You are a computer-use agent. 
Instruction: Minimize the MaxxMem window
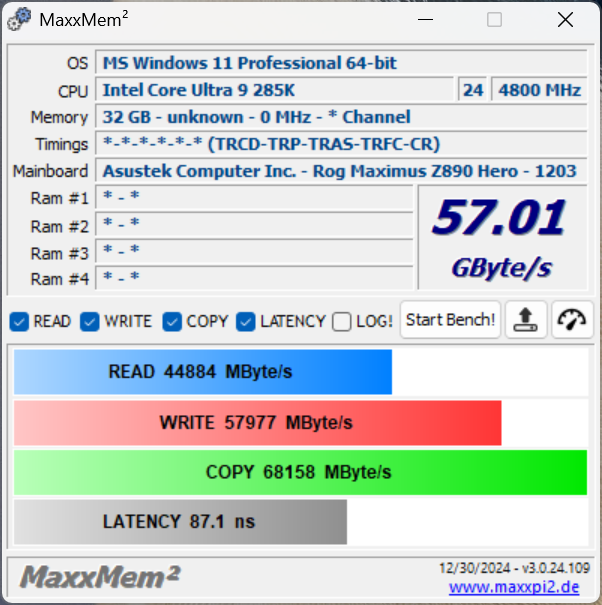(x=425, y=19)
